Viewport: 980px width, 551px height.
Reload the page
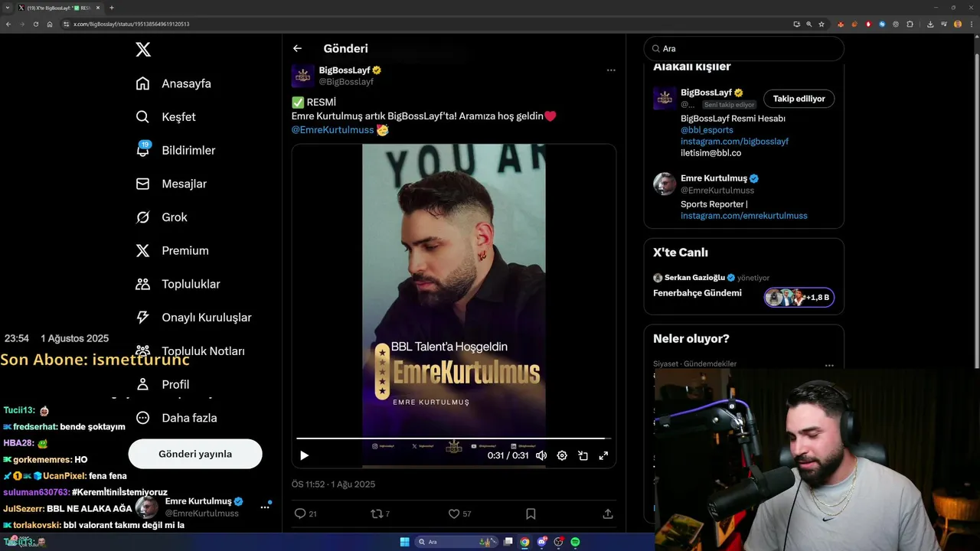point(35,24)
